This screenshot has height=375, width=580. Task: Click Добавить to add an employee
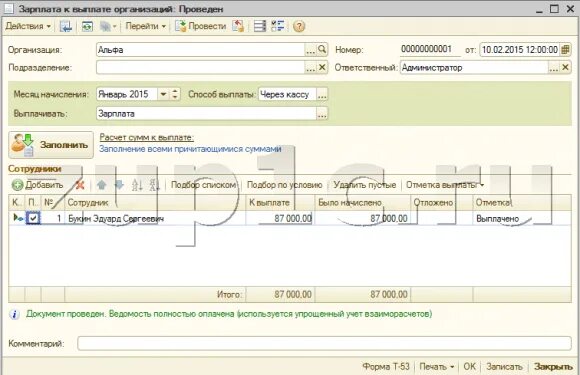37,185
